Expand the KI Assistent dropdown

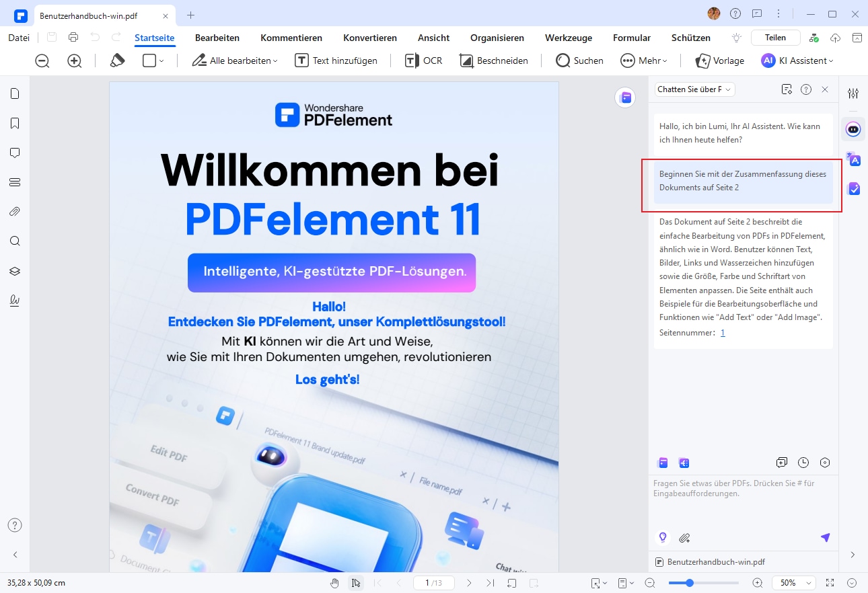831,61
